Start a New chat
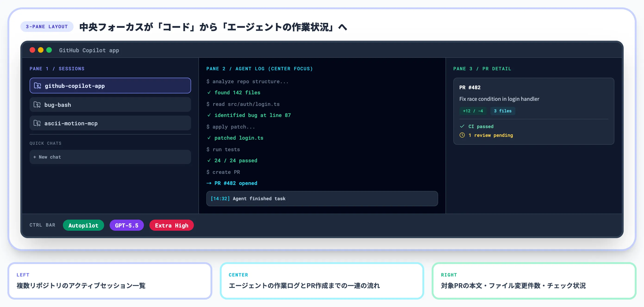 pyautogui.click(x=110, y=157)
